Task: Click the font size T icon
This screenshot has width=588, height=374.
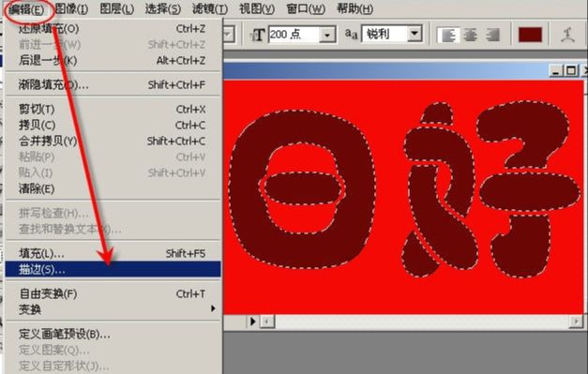Action: [x=258, y=35]
